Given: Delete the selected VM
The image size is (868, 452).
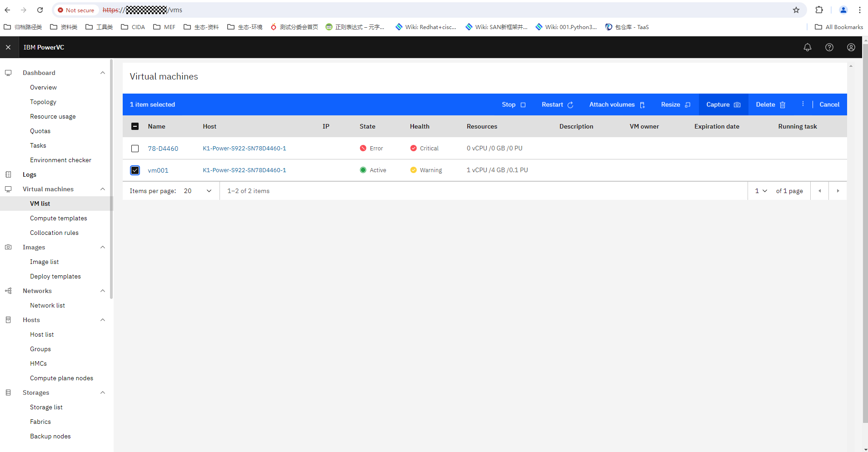Looking at the screenshot, I should (x=771, y=104).
